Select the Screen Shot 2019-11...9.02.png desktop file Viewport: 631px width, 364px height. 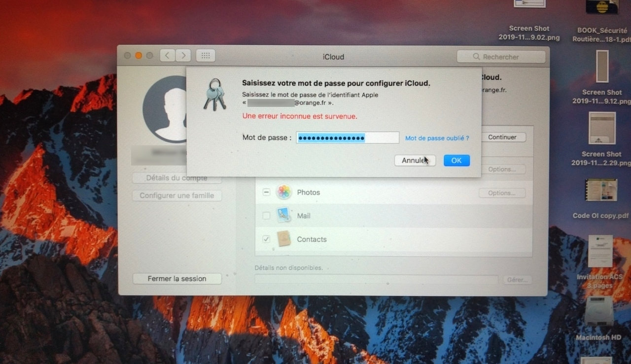tap(529, 21)
